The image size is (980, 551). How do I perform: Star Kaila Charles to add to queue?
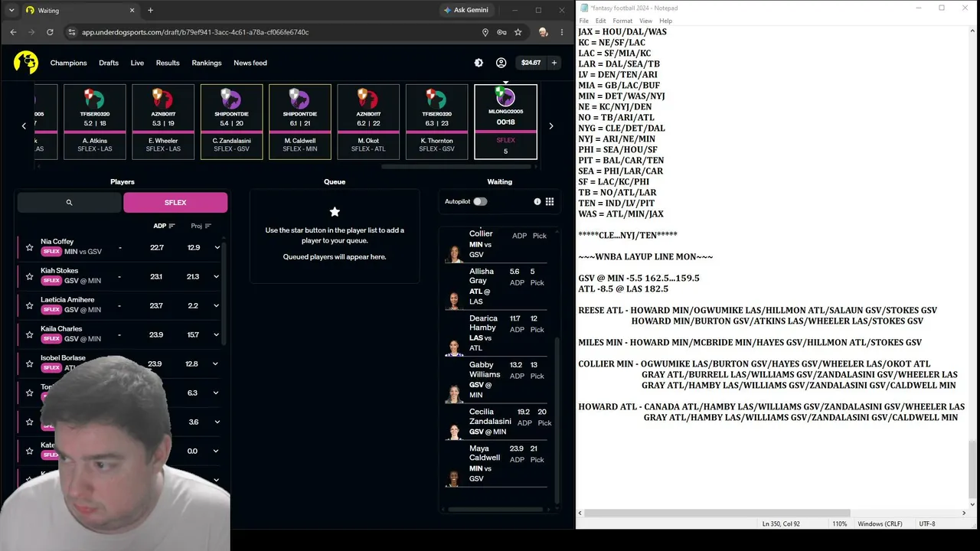[29, 334]
